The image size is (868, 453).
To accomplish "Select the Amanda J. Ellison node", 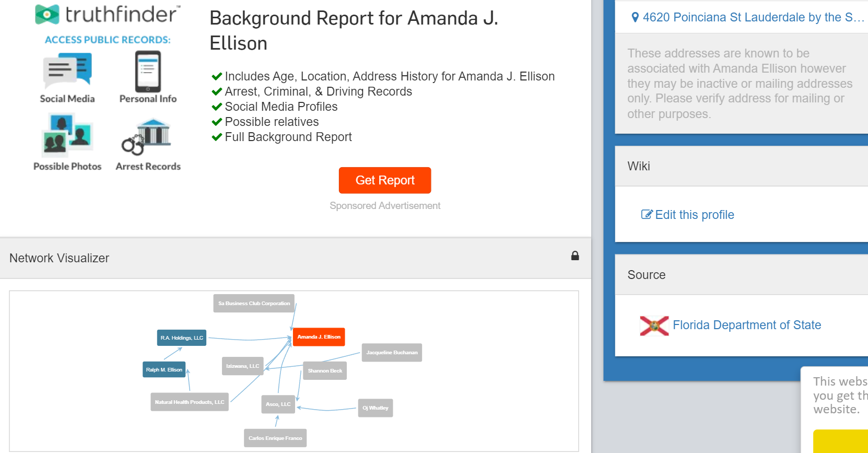I will pos(319,337).
